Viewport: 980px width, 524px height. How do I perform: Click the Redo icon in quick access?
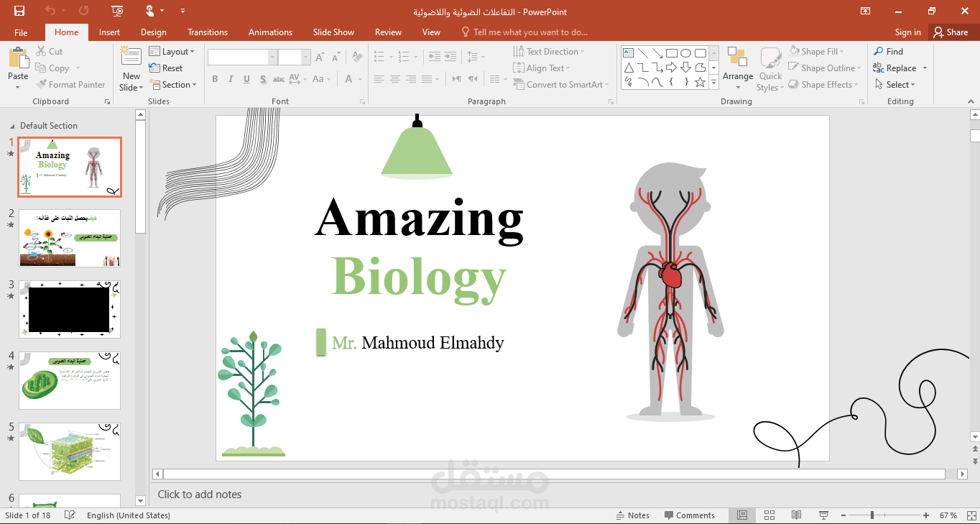pyautogui.click(x=84, y=11)
